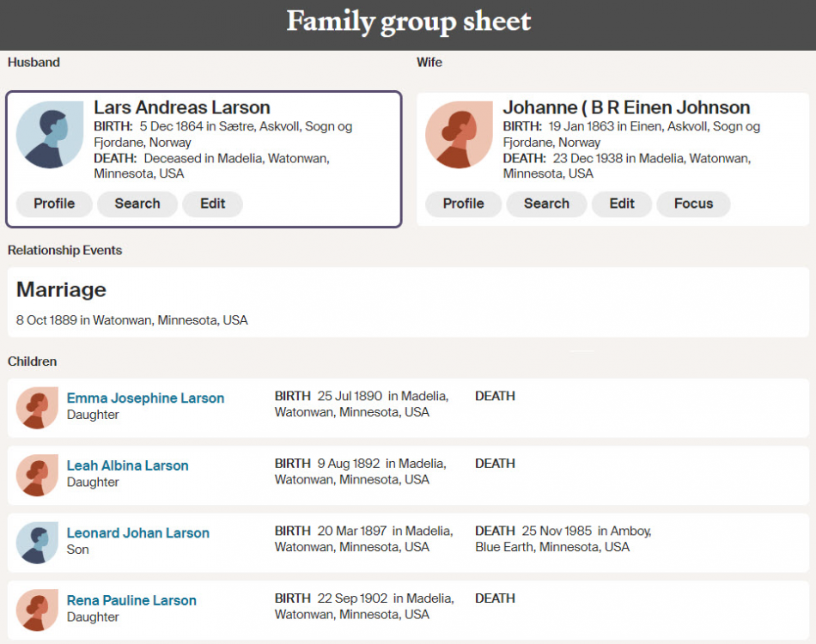Click Emma Josephine Larson's avatar icon
The width and height of the screenshot is (816, 644).
(x=37, y=407)
